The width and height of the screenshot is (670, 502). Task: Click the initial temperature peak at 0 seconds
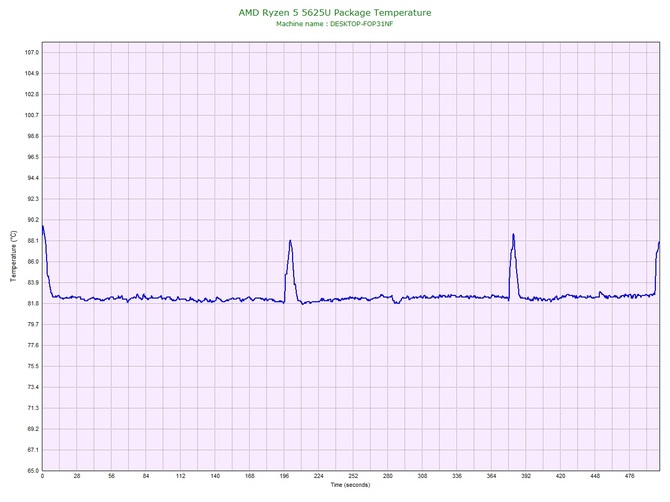tap(43, 226)
